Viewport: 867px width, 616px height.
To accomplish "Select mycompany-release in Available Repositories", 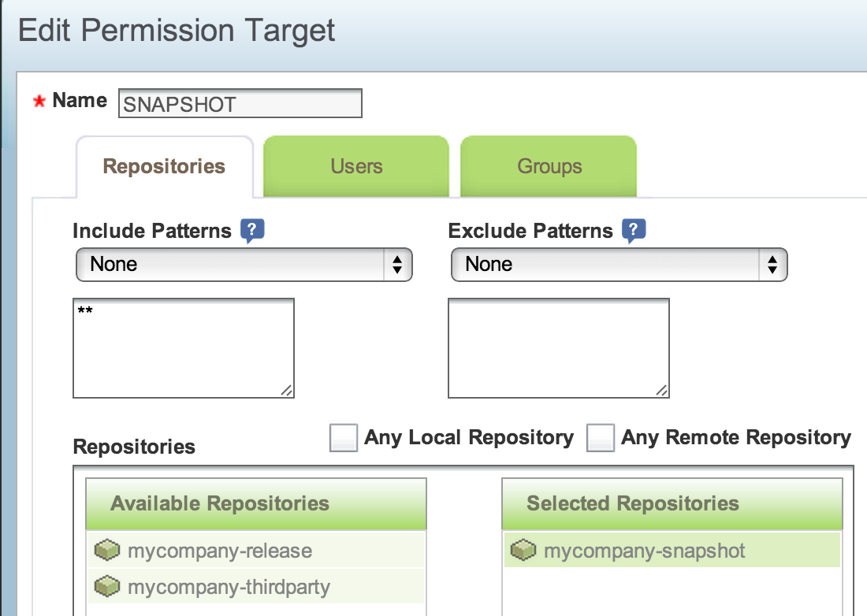I will click(x=220, y=551).
